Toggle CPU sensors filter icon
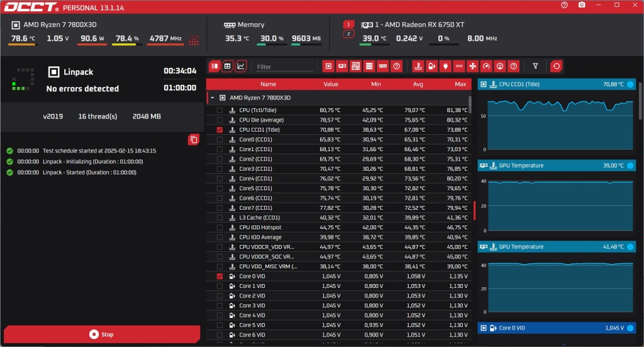The height and width of the screenshot is (347, 644). (328, 66)
